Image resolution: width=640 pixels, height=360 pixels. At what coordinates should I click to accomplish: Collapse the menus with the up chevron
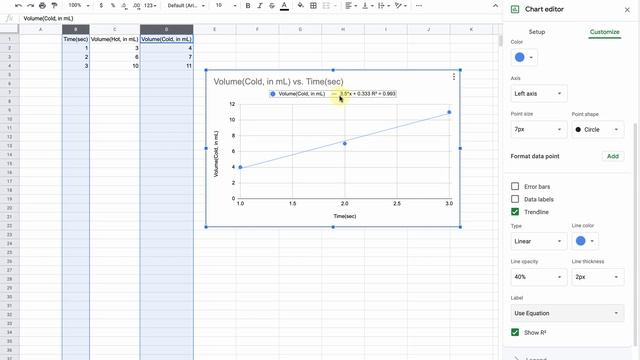(495, 6)
